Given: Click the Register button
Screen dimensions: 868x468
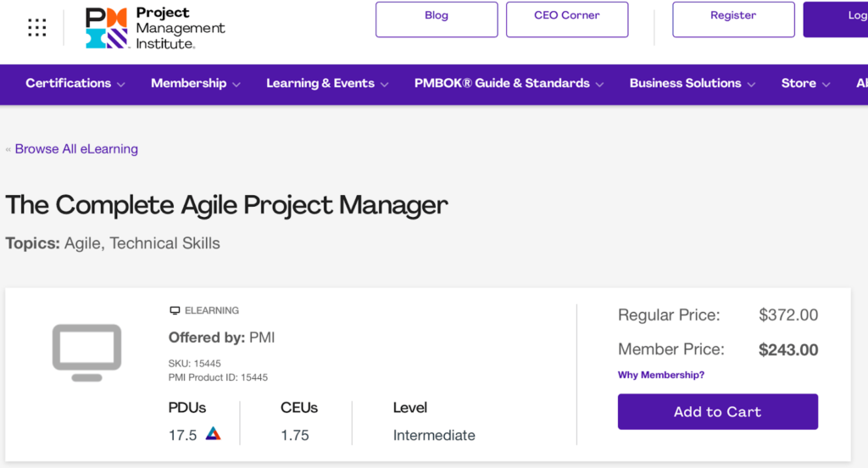Looking at the screenshot, I should (733, 19).
